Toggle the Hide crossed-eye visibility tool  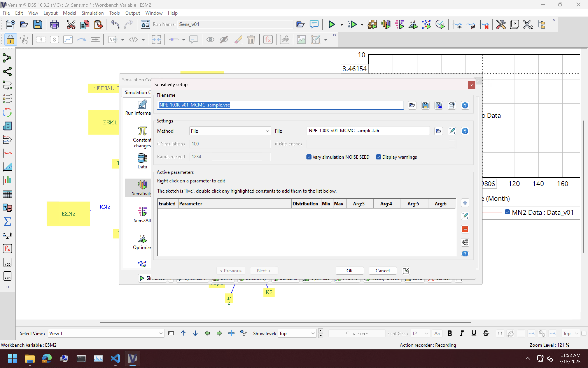point(224,40)
